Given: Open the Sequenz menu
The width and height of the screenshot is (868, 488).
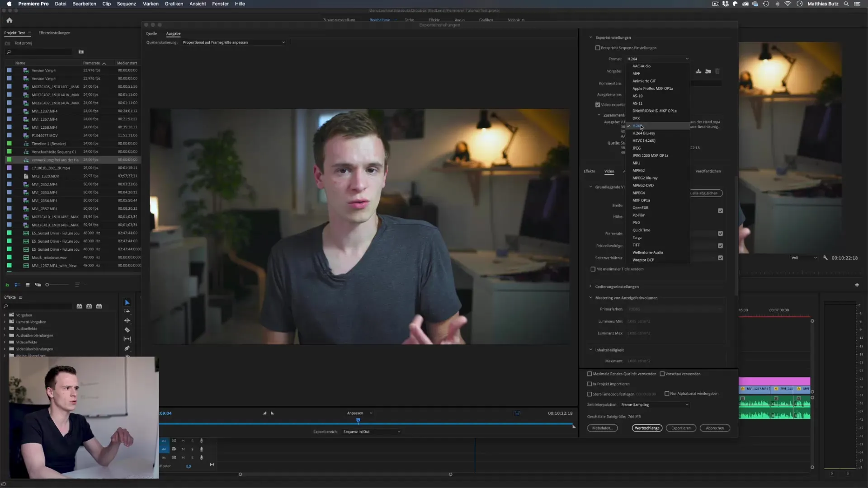Looking at the screenshot, I should (x=126, y=4).
